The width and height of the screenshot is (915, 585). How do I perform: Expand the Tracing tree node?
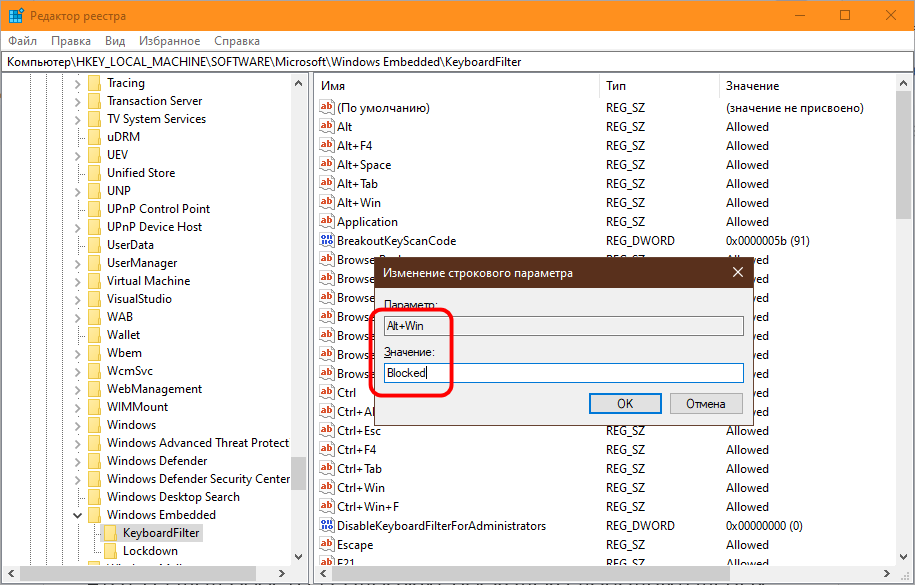tap(77, 83)
